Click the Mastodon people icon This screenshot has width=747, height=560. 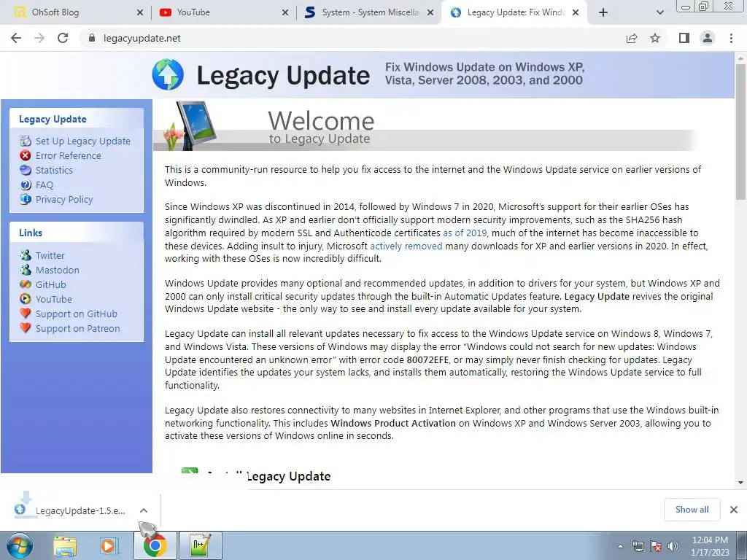click(x=26, y=270)
